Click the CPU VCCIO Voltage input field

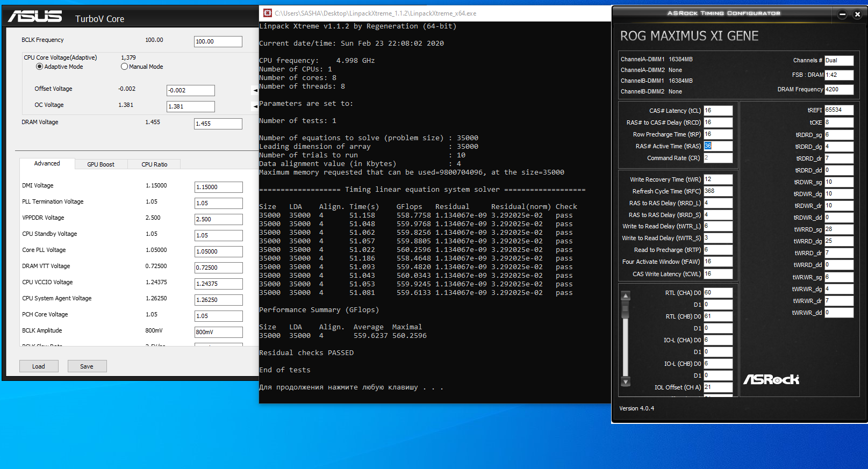point(219,284)
